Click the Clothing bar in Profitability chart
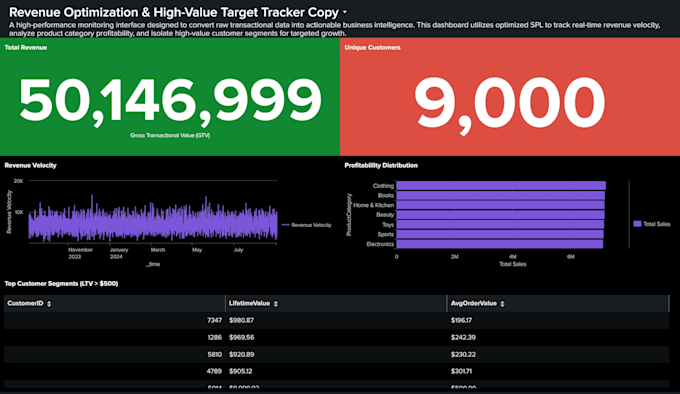The width and height of the screenshot is (680, 394). (501, 186)
